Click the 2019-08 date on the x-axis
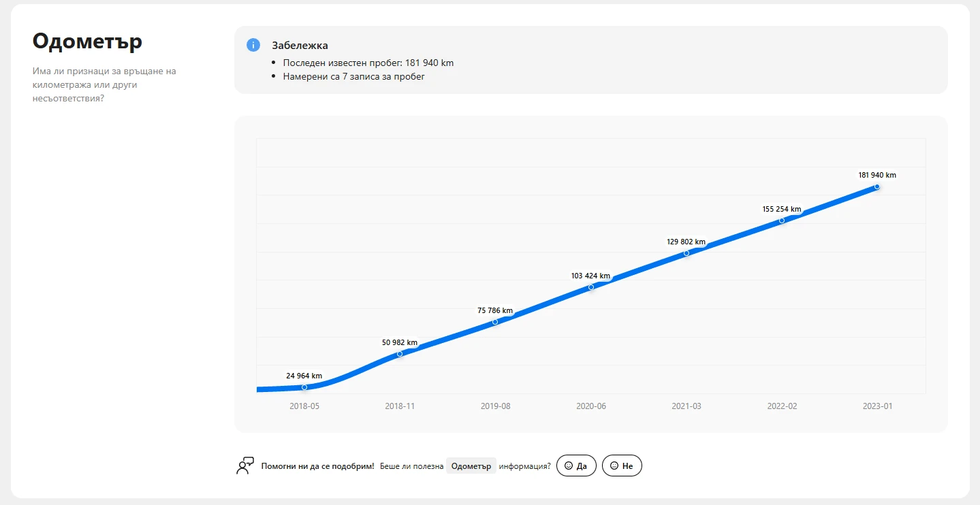 tap(495, 406)
